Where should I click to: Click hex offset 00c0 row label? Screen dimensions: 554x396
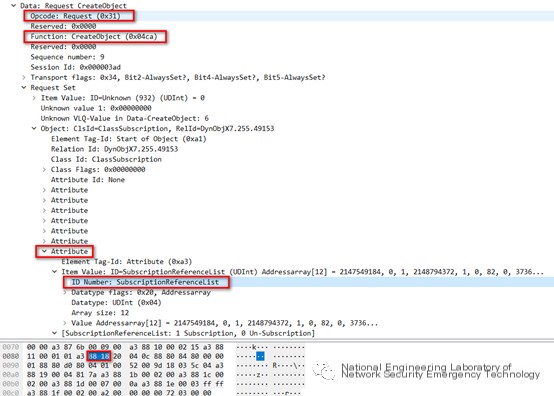(11, 393)
